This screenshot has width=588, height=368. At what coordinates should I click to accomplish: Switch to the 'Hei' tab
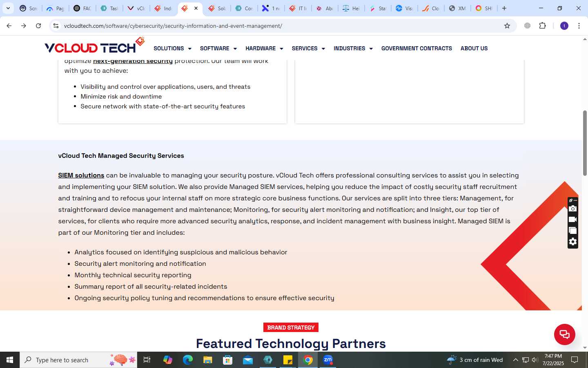pyautogui.click(x=351, y=8)
